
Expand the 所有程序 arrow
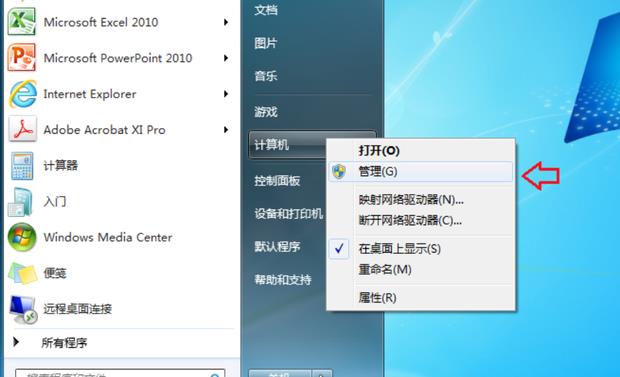[16, 342]
